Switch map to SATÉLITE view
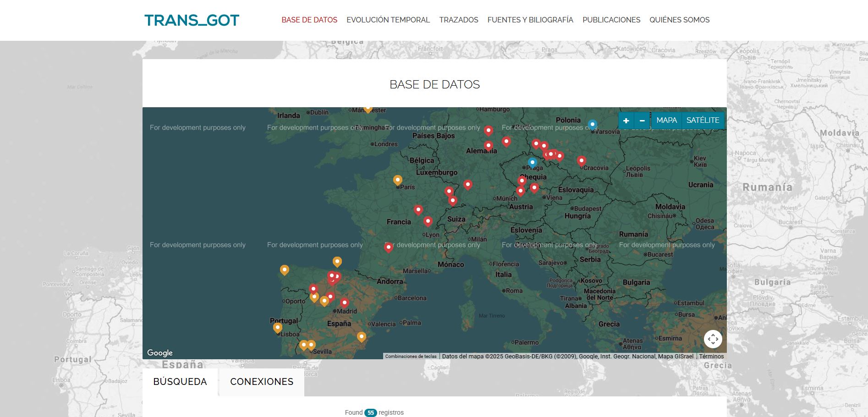 coord(703,120)
